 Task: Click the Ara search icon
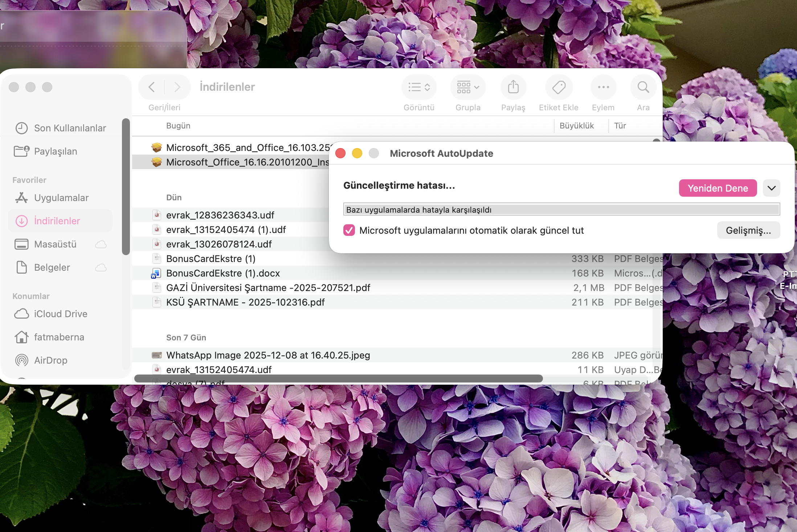(643, 87)
